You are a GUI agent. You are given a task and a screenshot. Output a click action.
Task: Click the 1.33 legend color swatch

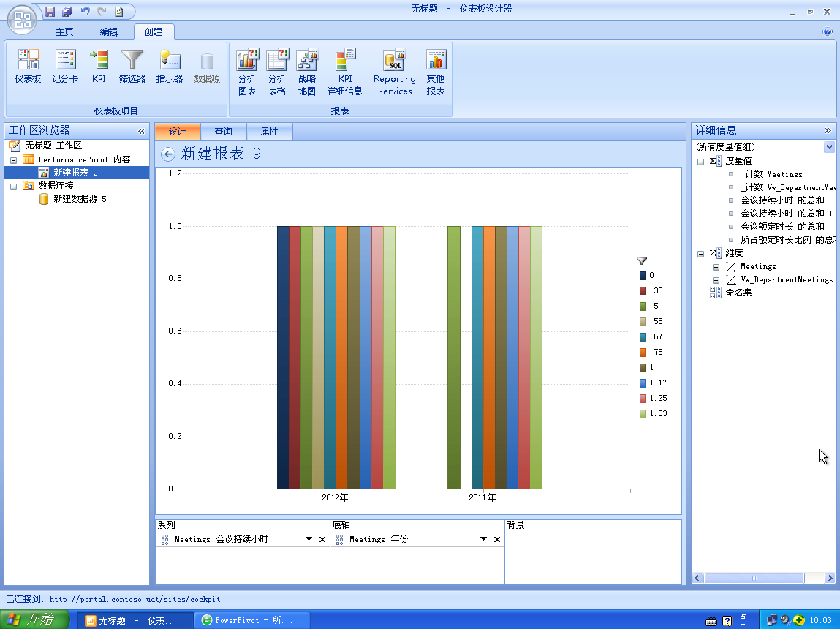pyautogui.click(x=642, y=414)
